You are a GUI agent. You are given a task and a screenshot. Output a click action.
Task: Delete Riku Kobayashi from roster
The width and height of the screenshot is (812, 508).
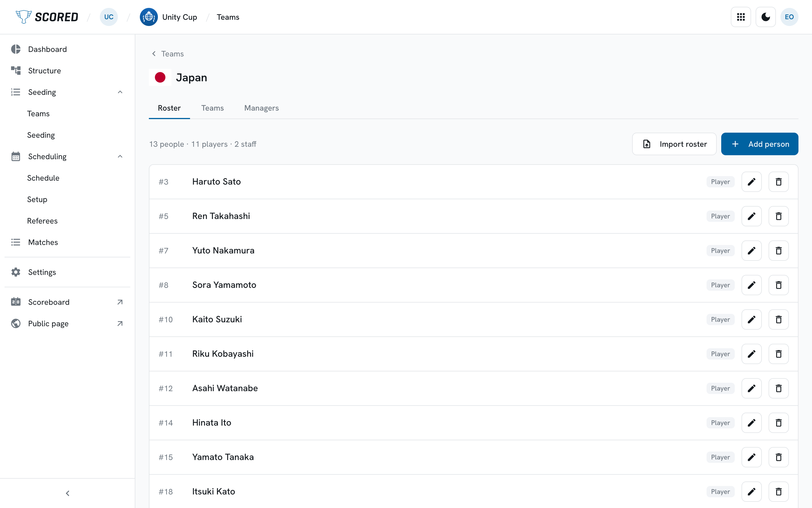[778, 354]
